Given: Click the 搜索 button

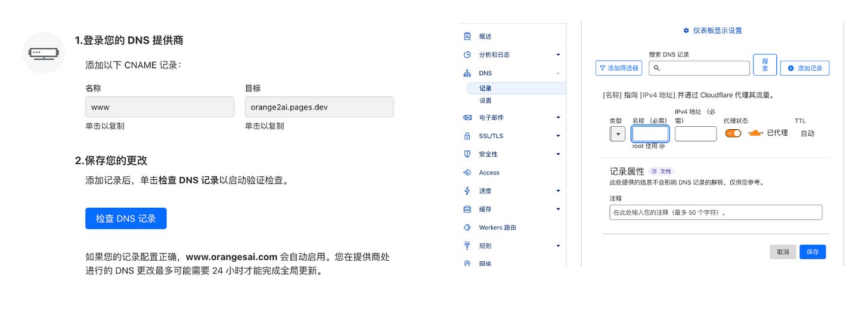Looking at the screenshot, I should click(x=765, y=65).
